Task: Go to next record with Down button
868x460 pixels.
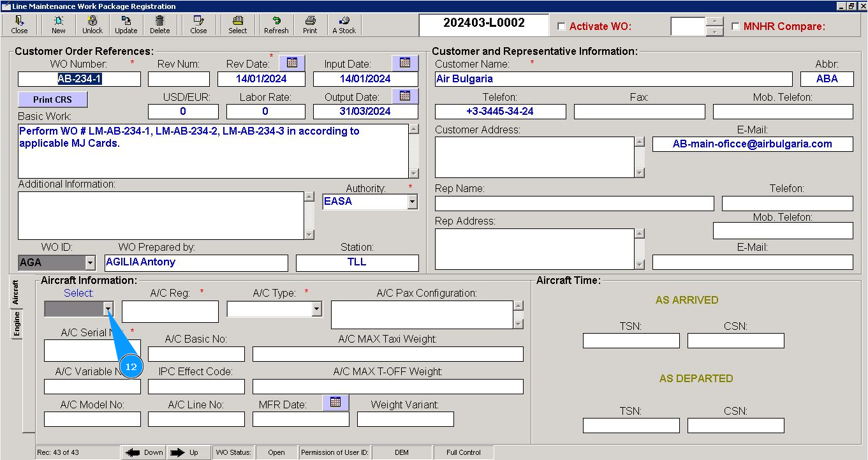Action: pos(143,452)
